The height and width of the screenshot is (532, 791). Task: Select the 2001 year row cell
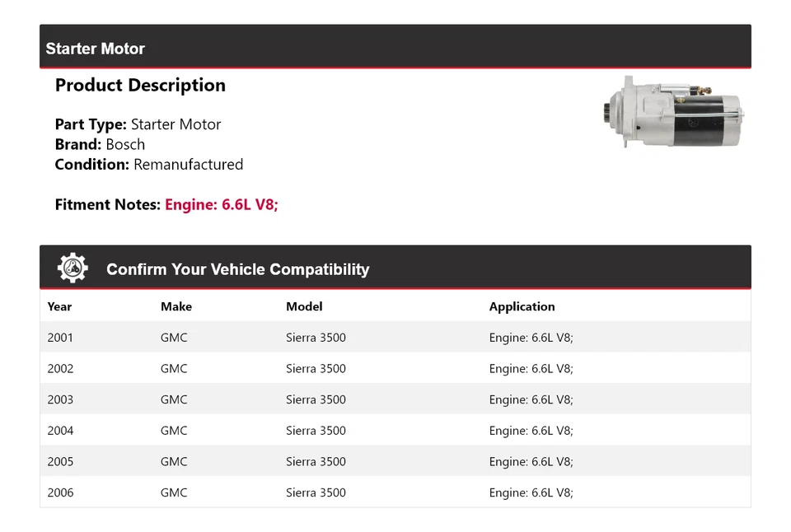[x=60, y=338]
